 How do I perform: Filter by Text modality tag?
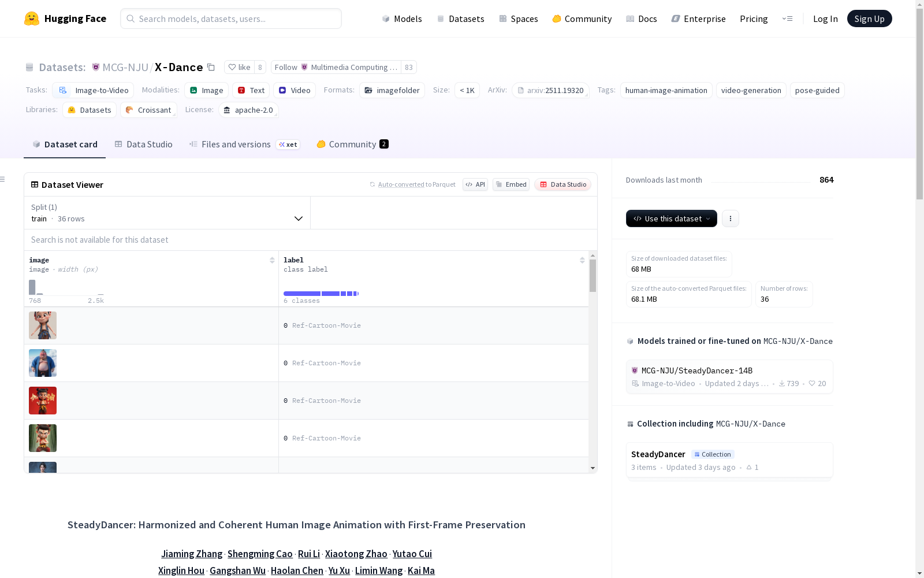pyautogui.click(x=251, y=90)
